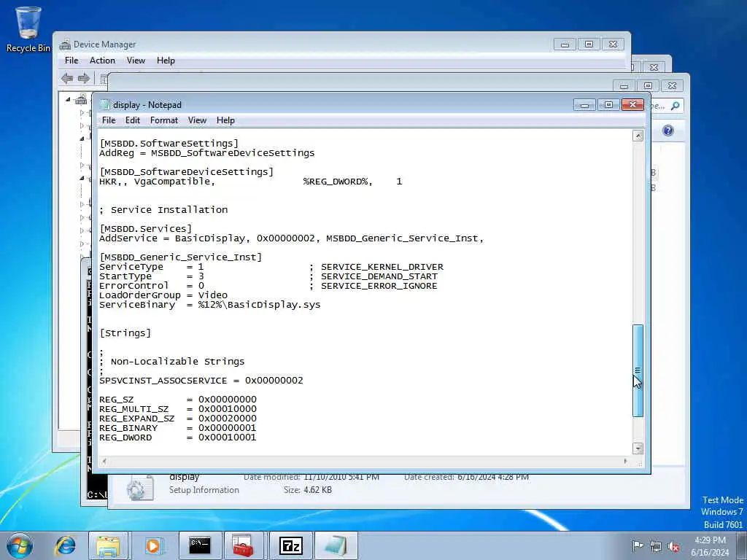Click the magnifier search icon in the Explorer window
747x560 pixels.
pyautogui.click(x=675, y=106)
